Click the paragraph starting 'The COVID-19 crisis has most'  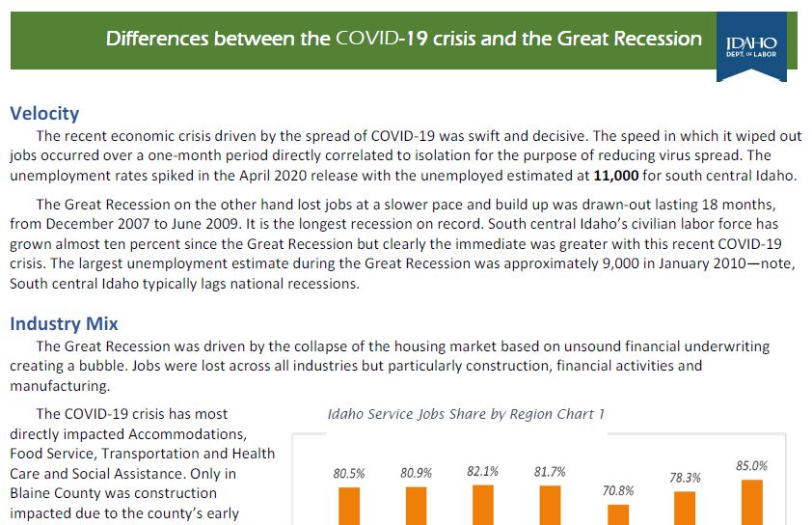pyautogui.click(x=143, y=463)
